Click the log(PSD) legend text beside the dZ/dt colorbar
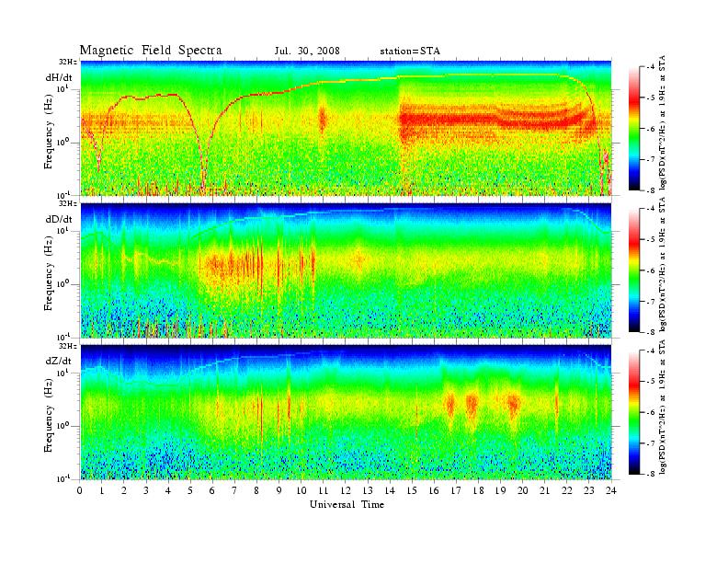The width and height of the screenshot is (728, 563). (x=662, y=406)
